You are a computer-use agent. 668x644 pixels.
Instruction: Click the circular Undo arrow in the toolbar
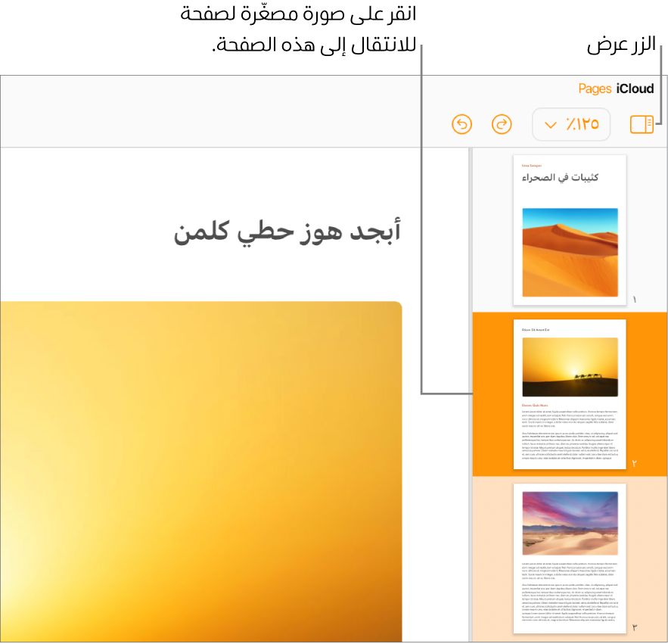pos(461,124)
